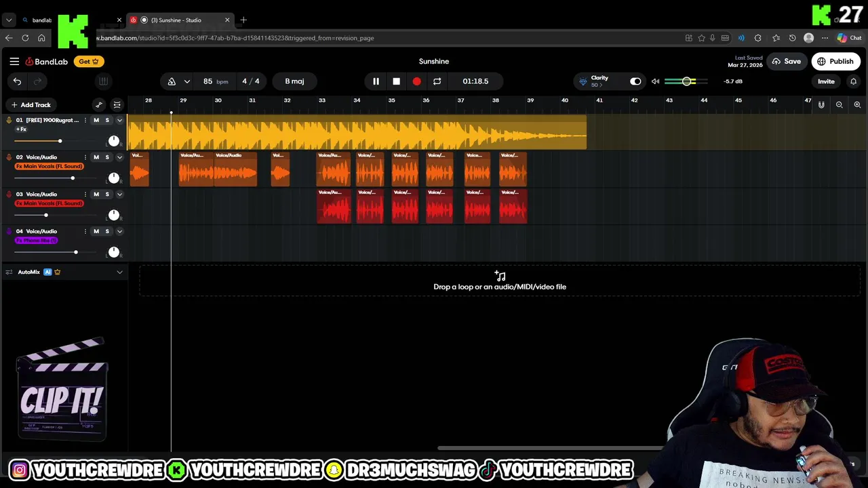Viewport: 868px width, 488px height.
Task: Open a new browser tab
Action: click(243, 20)
